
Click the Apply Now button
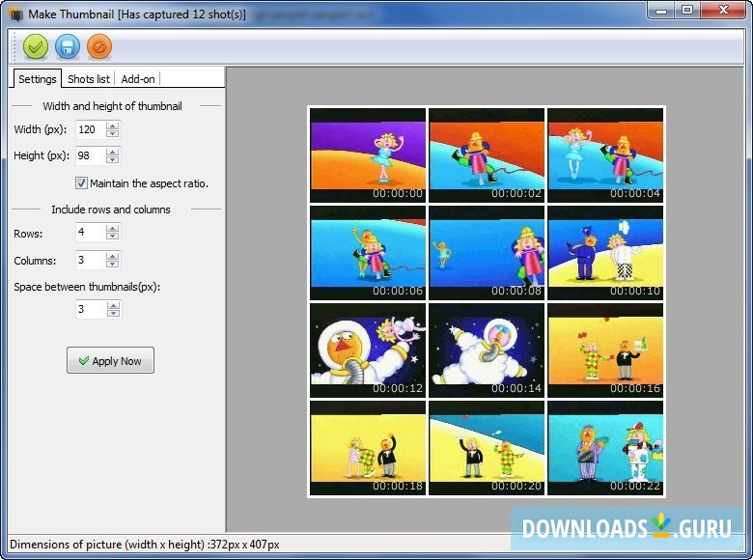pos(110,360)
